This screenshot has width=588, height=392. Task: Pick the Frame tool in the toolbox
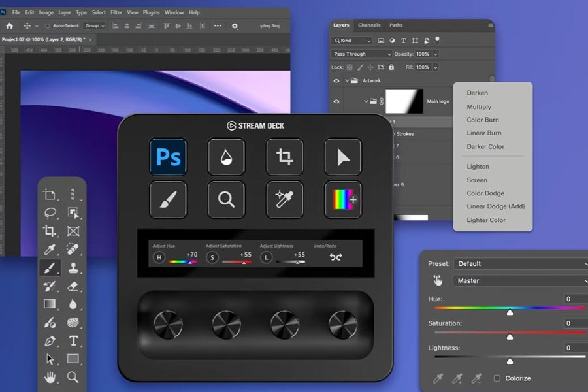[73, 231]
